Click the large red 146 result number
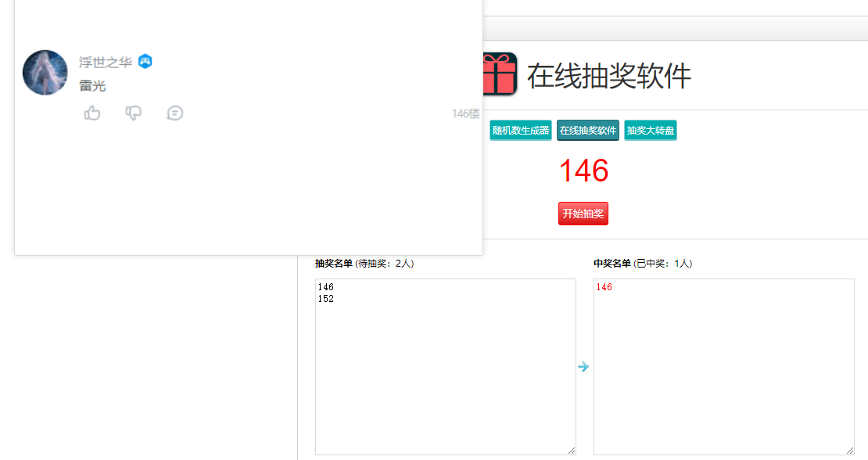Image resolution: width=868 pixels, height=460 pixels. click(x=584, y=171)
